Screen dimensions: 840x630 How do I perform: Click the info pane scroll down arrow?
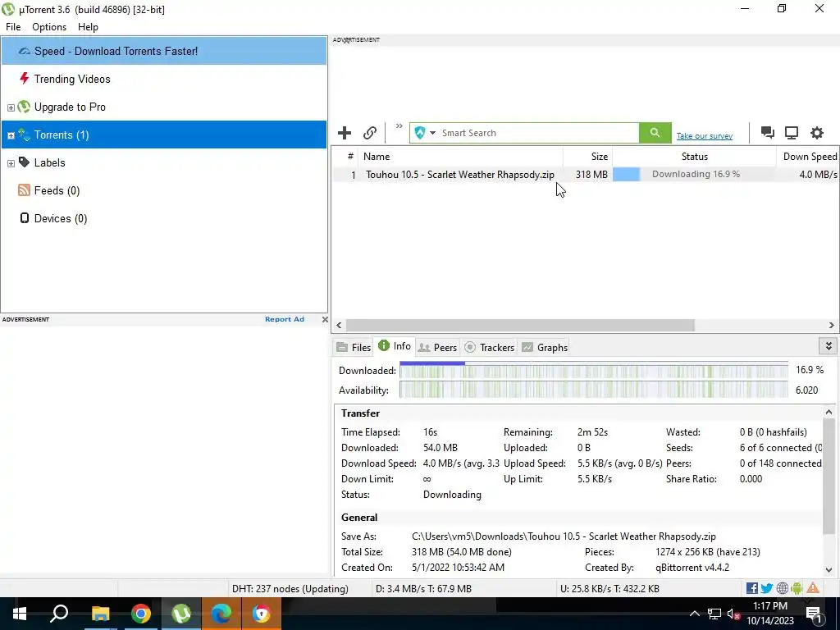(x=829, y=570)
